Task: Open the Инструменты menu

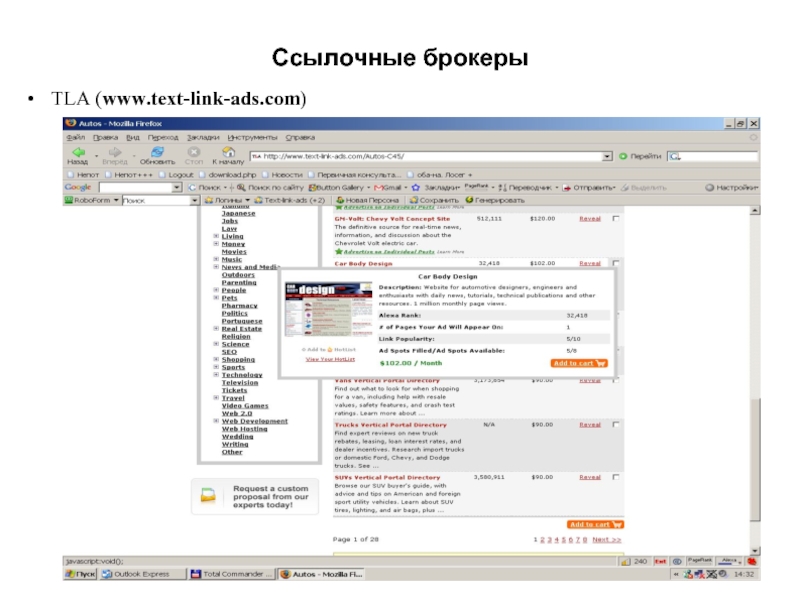Action: [x=252, y=137]
